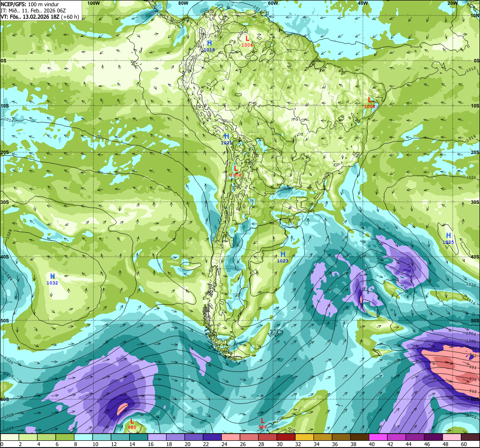
Task: Click the lavender legend swatch between 16 and 18
Action: [157, 437]
